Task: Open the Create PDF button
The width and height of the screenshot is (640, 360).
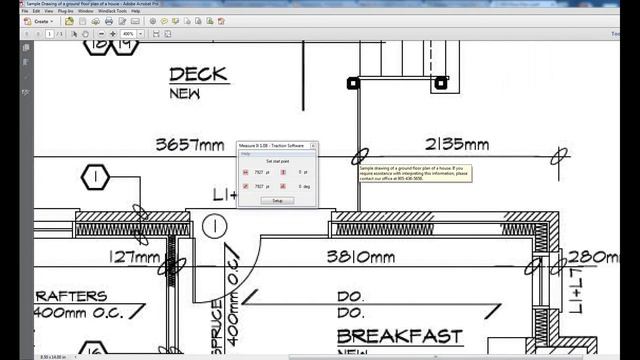Action: [x=39, y=21]
